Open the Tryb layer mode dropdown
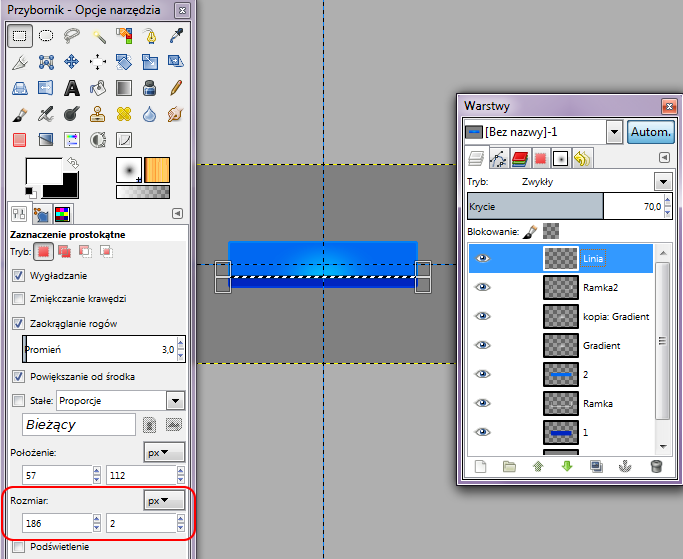The width and height of the screenshot is (683, 559). tap(661, 181)
